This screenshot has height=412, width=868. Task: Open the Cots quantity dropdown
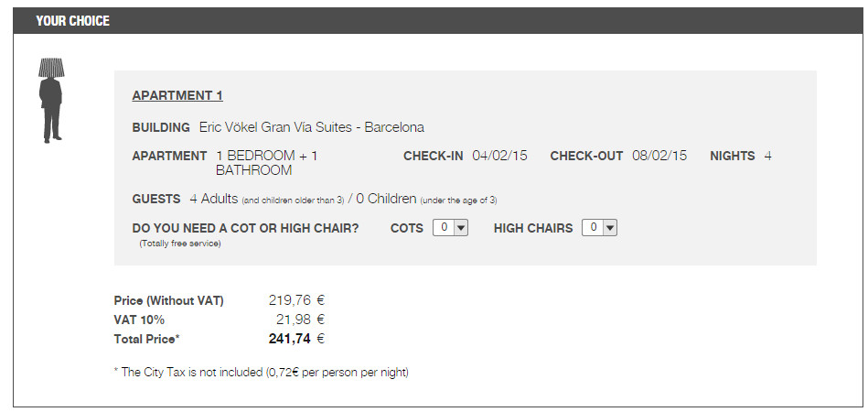tap(450, 228)
